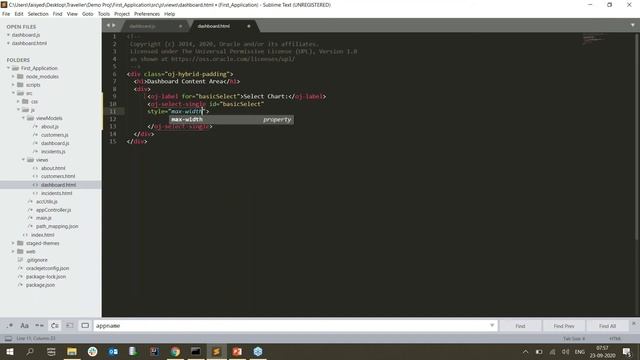Viewport: 640px width, 360px height.
Task: Open the tab list dropdown at top right
Action: [633, 25]
